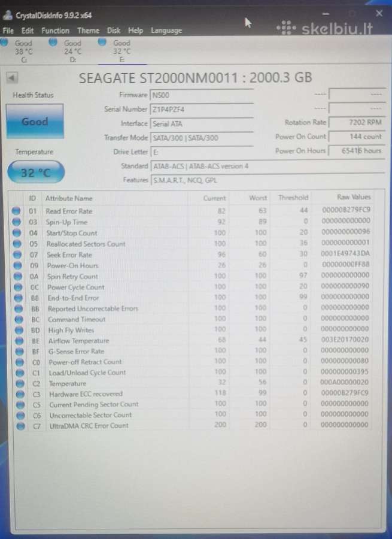Close the CrystalDiskInfo window
The width and height of the screenshot is (392, 539).
(x=379, y=13)
